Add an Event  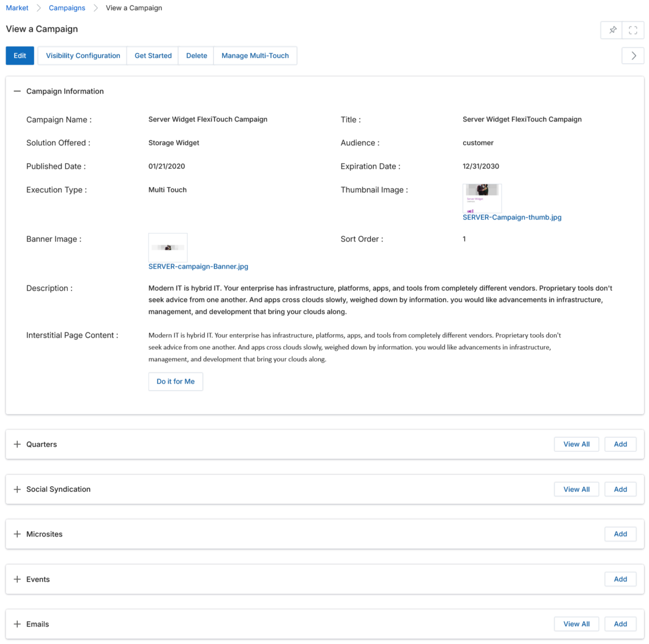coord(621,579)
